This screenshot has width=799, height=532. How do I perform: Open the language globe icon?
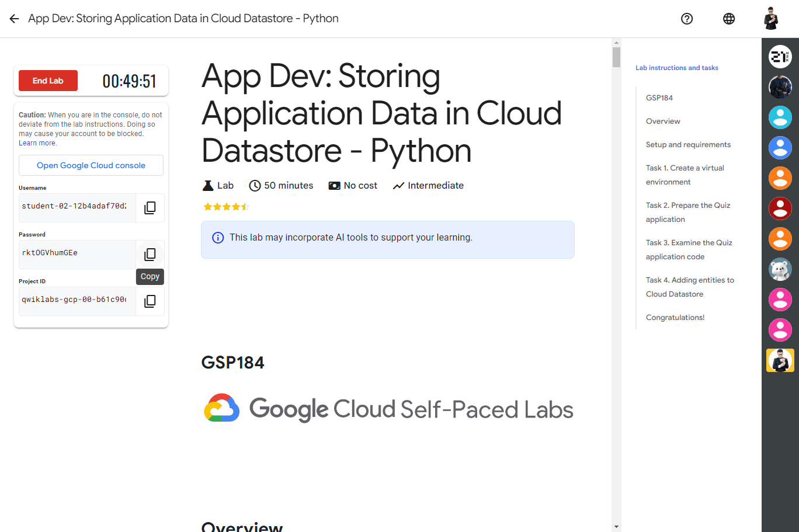point(729,19)
